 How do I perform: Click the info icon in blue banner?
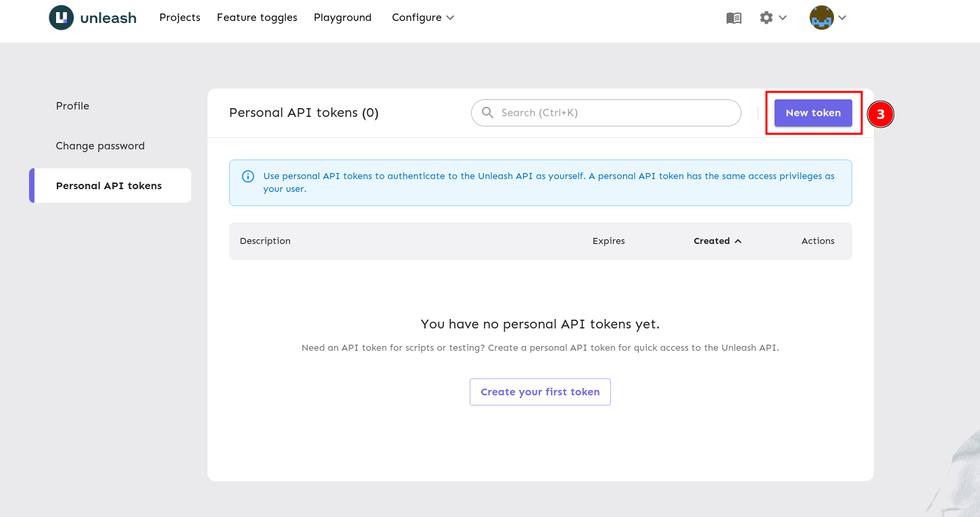(x=248, y=176)
